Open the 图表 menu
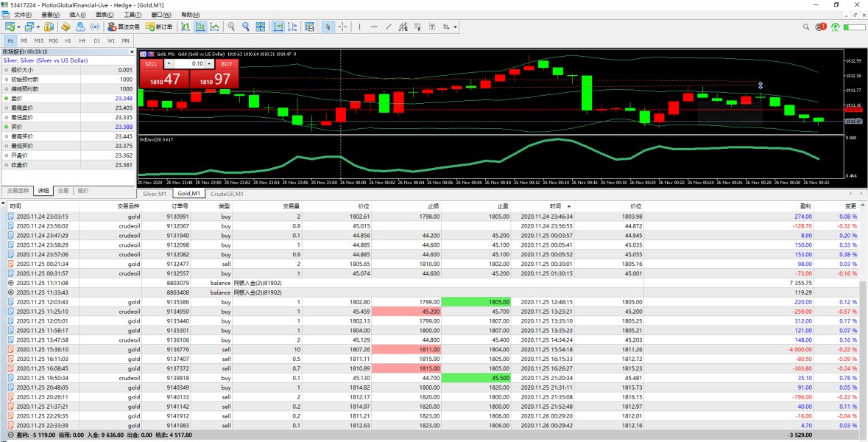The height and width of the screenshot is (442, 868). pyautogui.click(x=104, y=15)
